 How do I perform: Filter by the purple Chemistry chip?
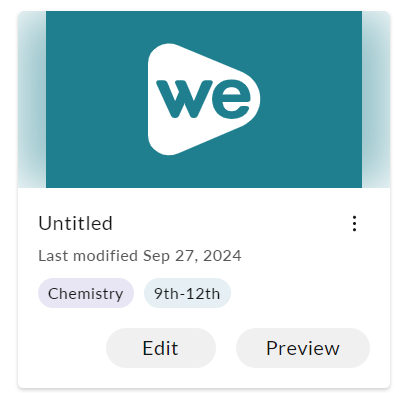86,293
